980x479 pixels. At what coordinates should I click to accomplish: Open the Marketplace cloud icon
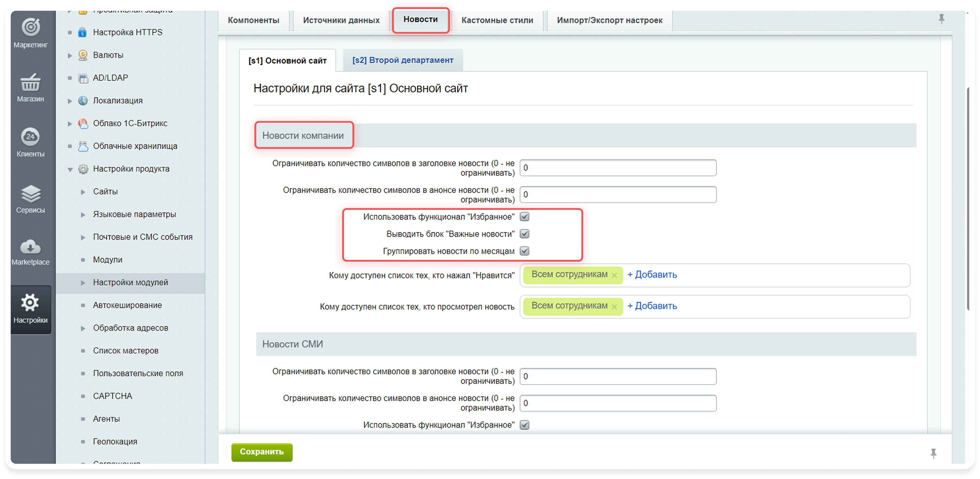tap(31, 247)
